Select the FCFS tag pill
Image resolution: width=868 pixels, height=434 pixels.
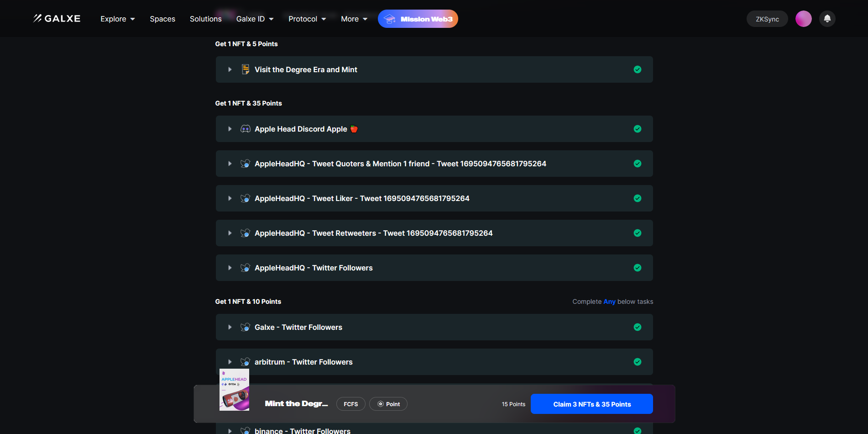[350, 404]
